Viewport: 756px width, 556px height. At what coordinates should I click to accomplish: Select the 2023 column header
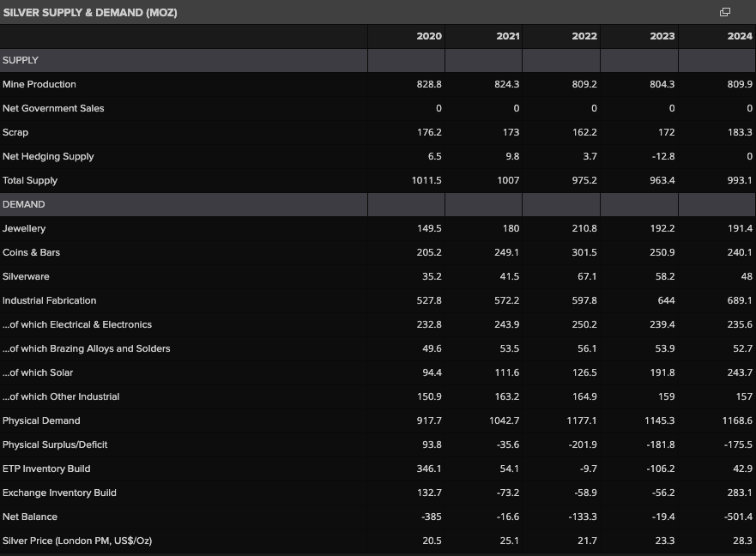coord(662,36)
